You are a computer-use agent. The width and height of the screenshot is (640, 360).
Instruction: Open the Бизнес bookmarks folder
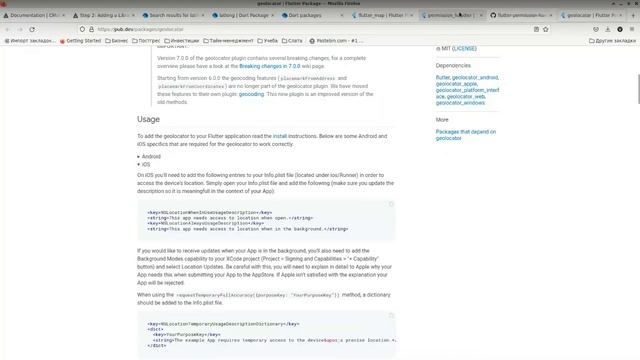(x=116, y=41)
